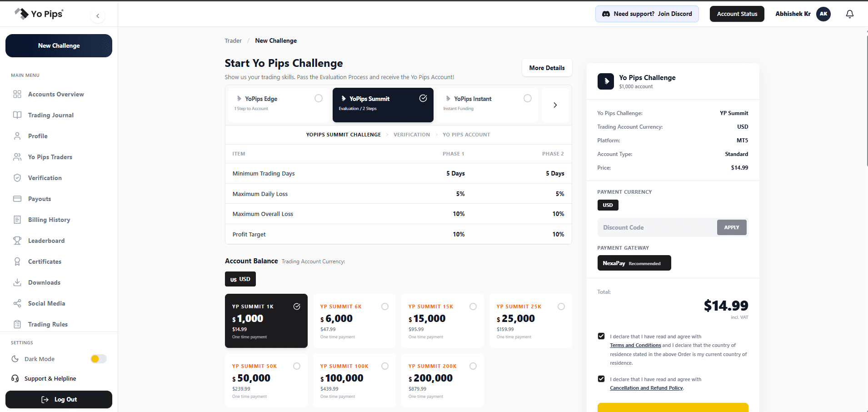Image resolution: width=868 pixels, height=412 pixels.
Task: Focus the Discount Code input field
Action: [657, 227]
